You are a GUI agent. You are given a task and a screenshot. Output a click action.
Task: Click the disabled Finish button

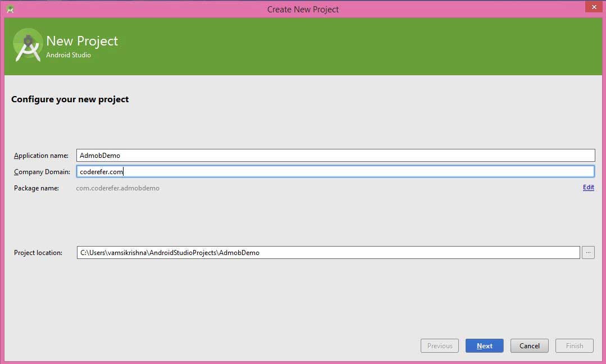[x=573, y=345]
